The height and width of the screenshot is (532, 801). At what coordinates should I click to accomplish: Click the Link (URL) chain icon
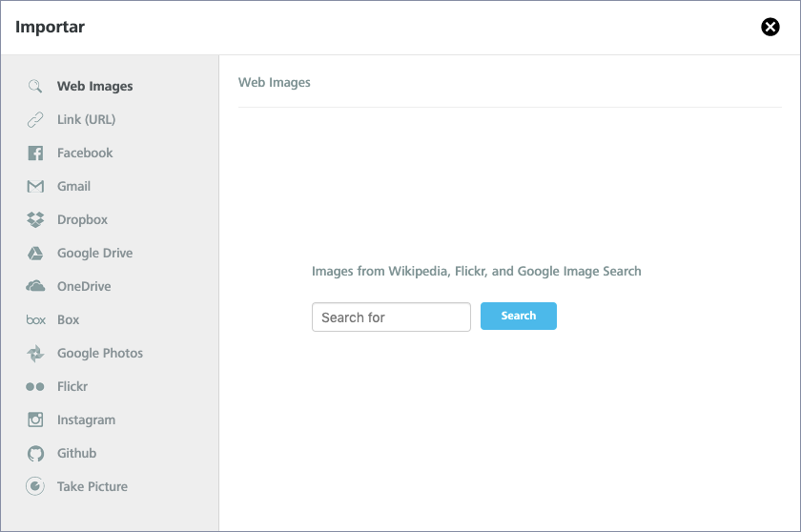pos(35,119)
